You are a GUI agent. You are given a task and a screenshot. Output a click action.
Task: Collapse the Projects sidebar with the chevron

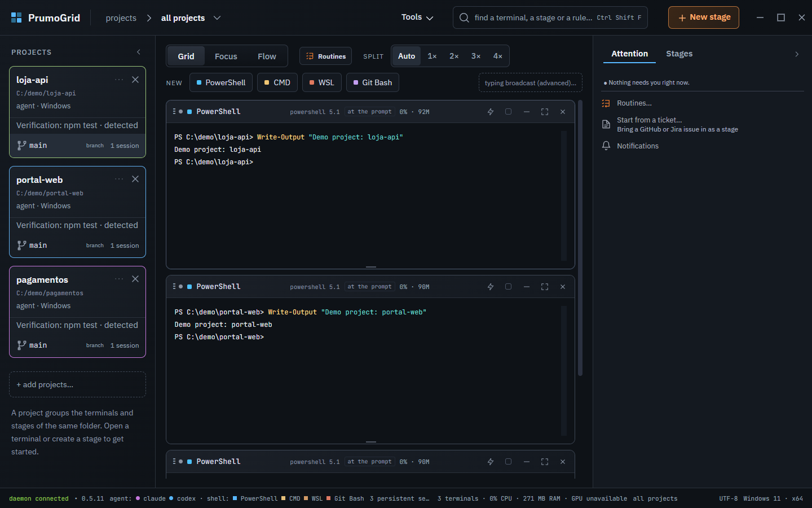[x=139, y=52]
